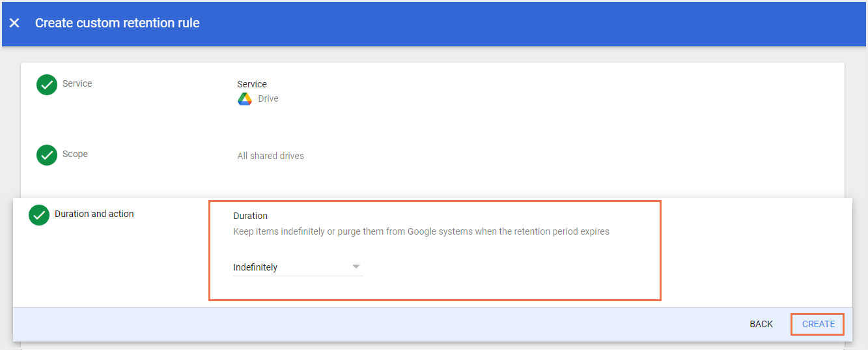Click the green checkmark beside Service step
This screenshot has height=350, width=868.
47,84
